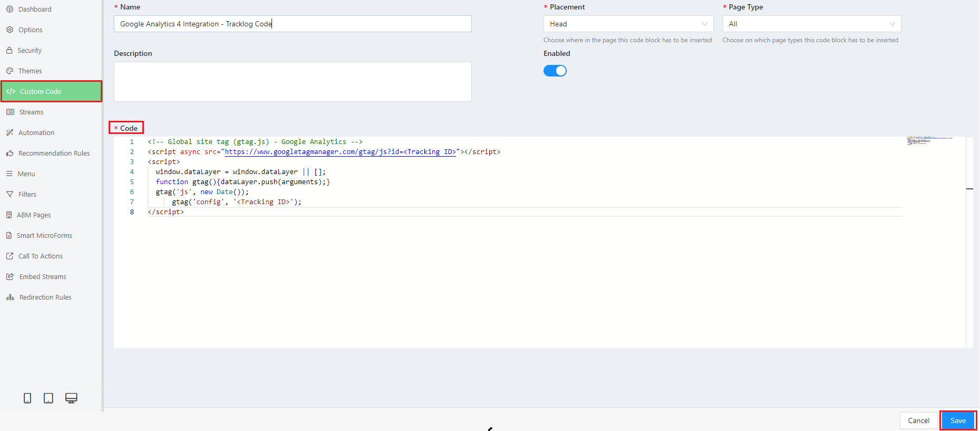Click the Dashboard sidebar icon

9,9
